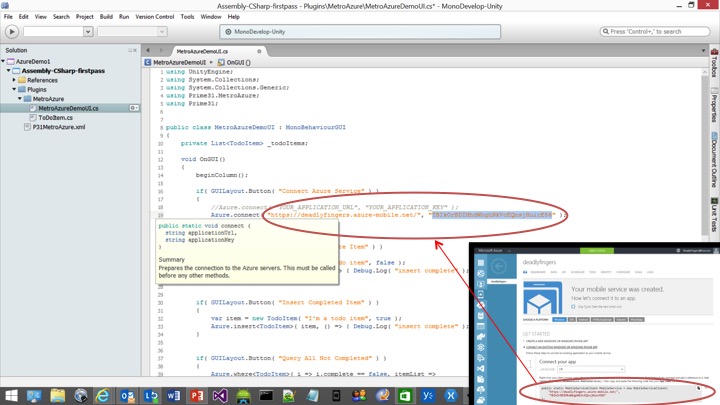Click the search box 'Press Control+, to search'
This screenshot has width=720, height=405.
point(655,32)
